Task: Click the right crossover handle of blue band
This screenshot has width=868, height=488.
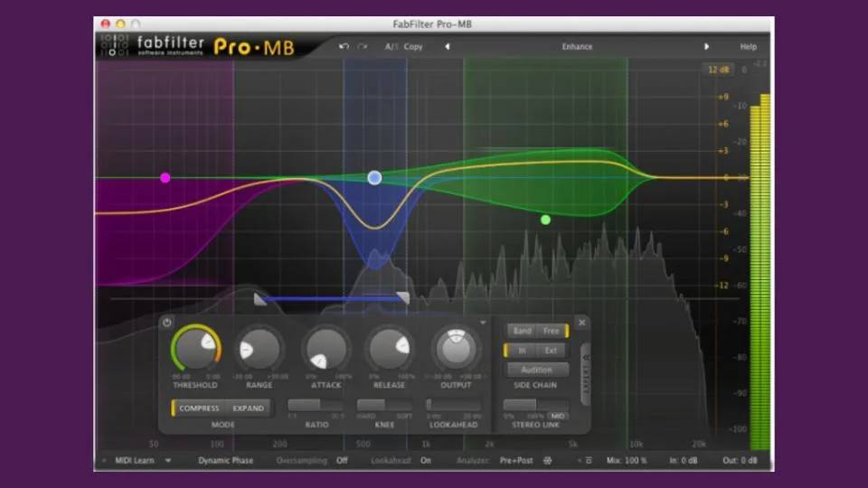Action: click(x=403, y=299)
